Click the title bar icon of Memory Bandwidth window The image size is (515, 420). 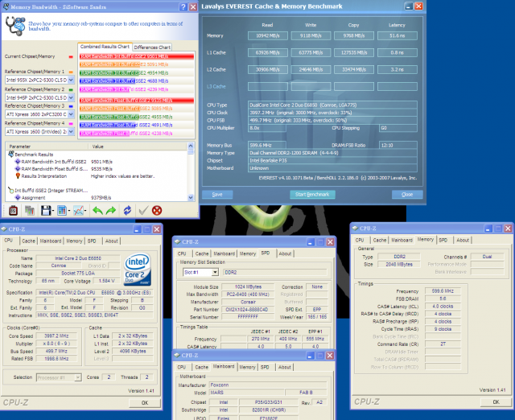6,6
